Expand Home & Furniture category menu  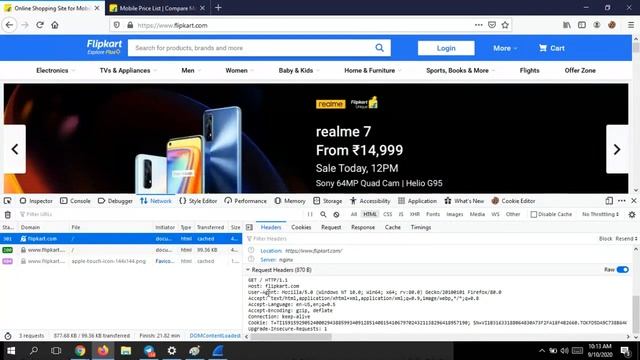tap(372, 71)
